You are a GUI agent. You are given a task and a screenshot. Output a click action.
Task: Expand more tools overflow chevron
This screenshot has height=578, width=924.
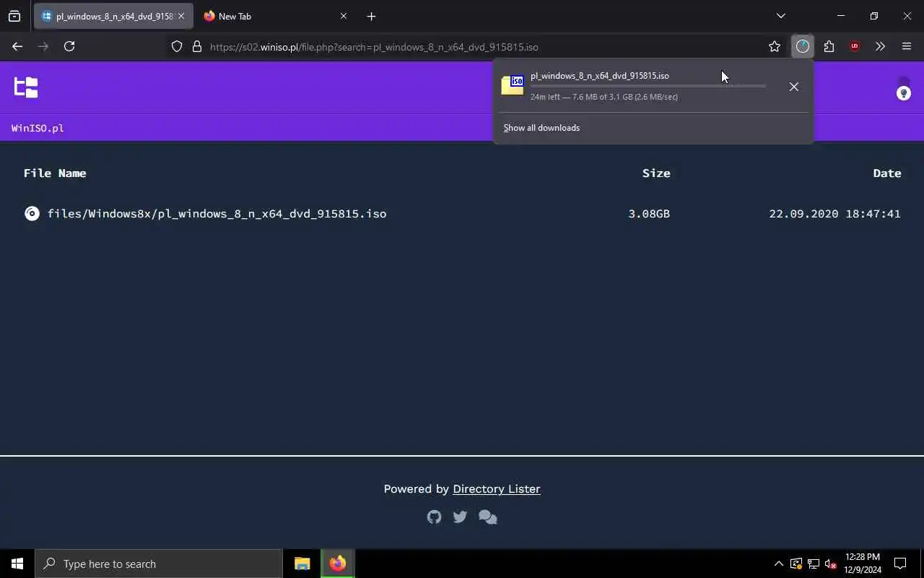point(880,46)
